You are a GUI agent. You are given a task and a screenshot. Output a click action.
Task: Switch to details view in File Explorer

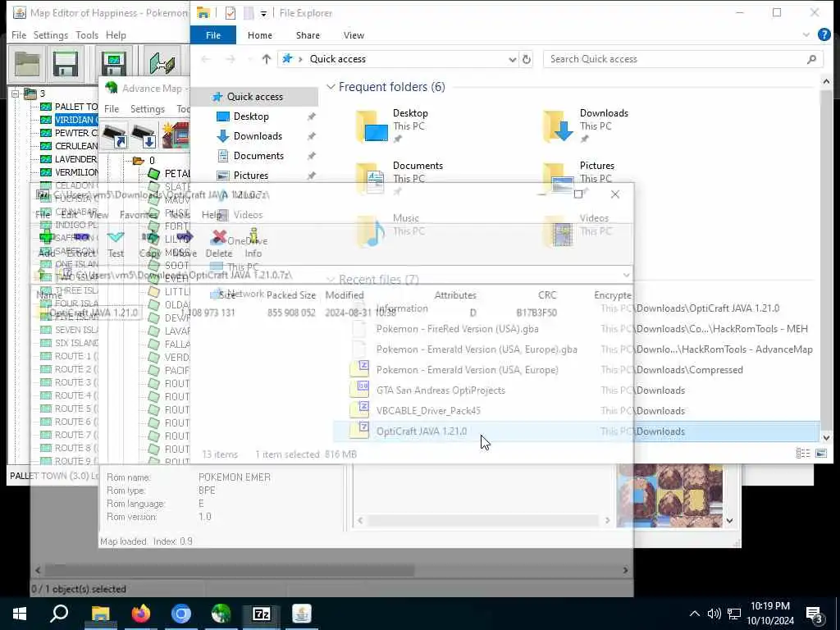(803, 454)
